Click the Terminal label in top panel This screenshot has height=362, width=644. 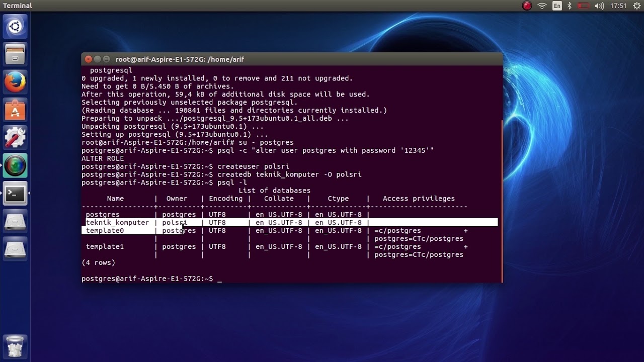pyautogui.click(x=18, y=6)
